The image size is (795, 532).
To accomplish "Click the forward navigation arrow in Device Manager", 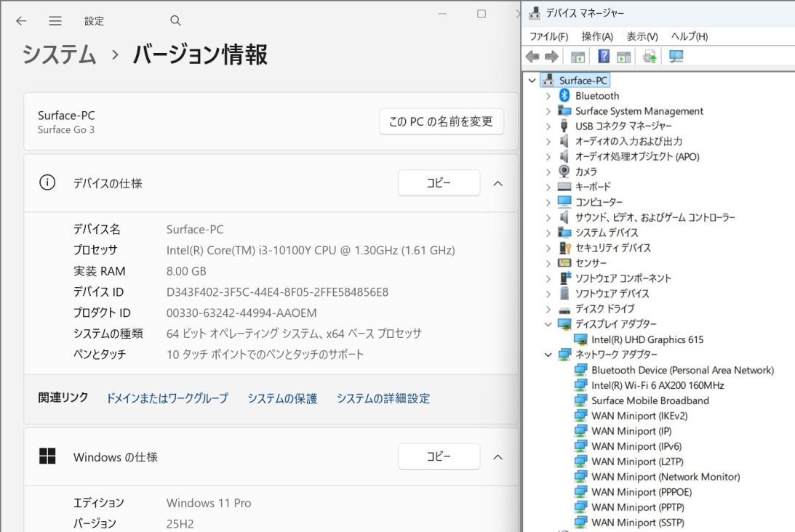I will click(x=552, y=57).
